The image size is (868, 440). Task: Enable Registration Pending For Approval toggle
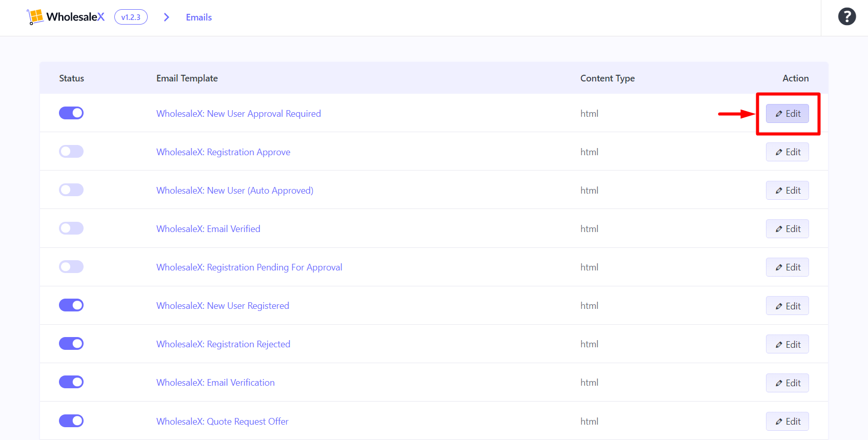[71, 267]
